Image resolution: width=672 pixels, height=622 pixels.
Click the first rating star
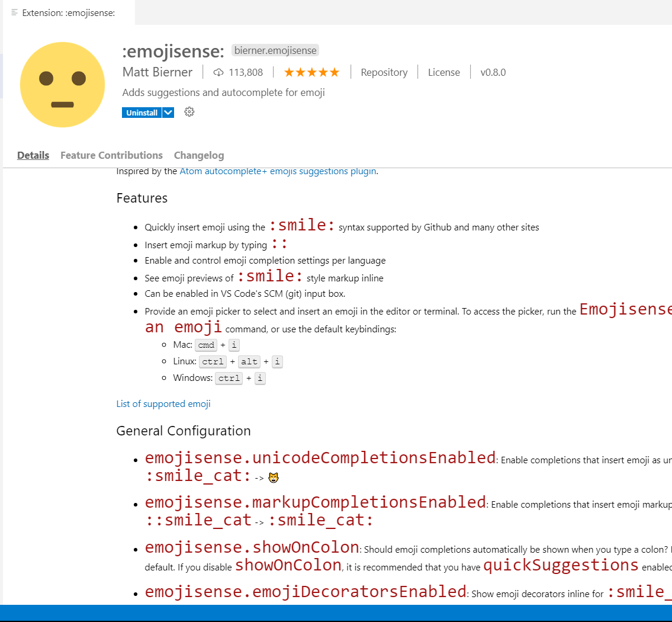click(289, 72)
